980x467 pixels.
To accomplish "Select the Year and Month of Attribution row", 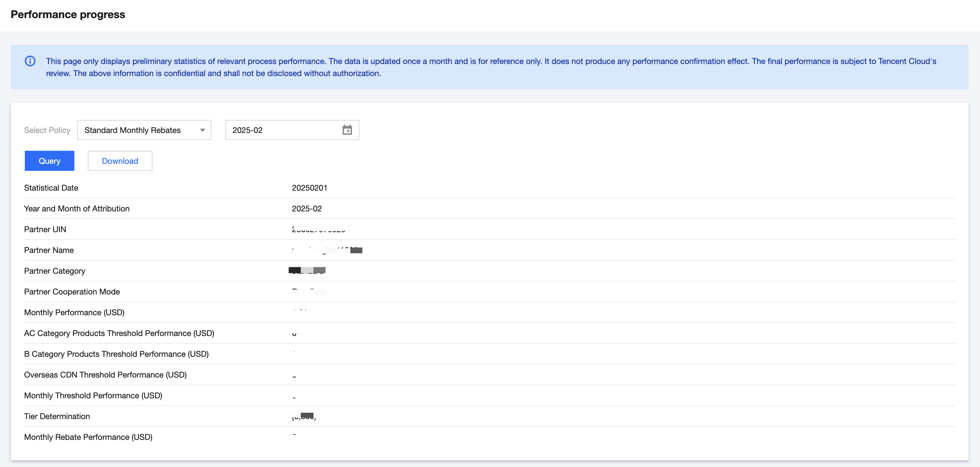I will (x=77, y=209).
